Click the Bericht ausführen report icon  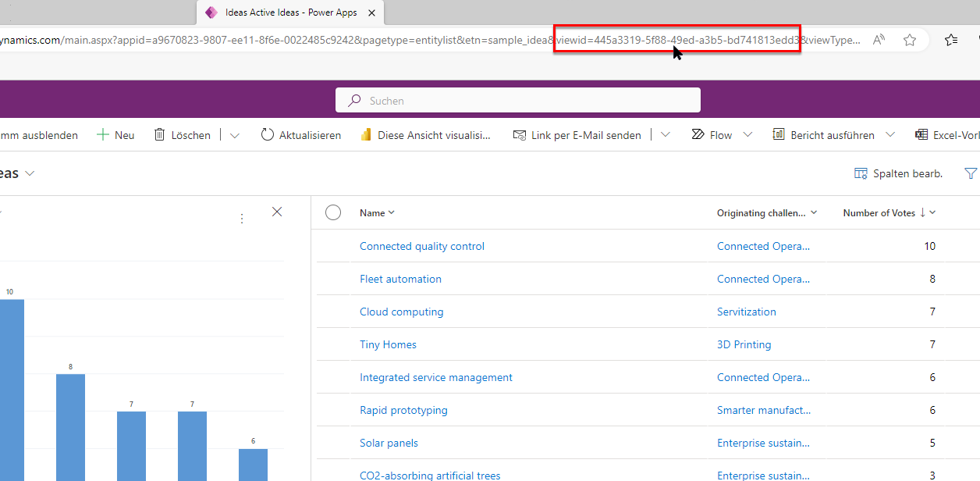pos(778,135)
